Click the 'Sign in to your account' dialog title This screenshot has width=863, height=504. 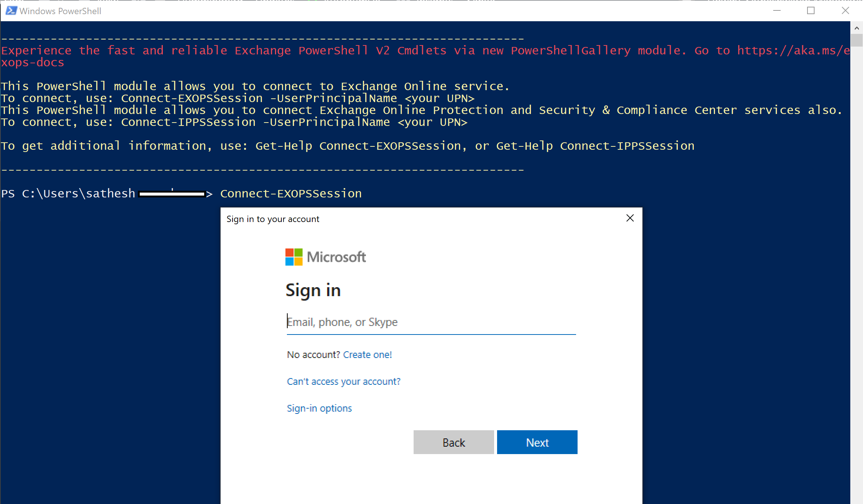[273, 219]
